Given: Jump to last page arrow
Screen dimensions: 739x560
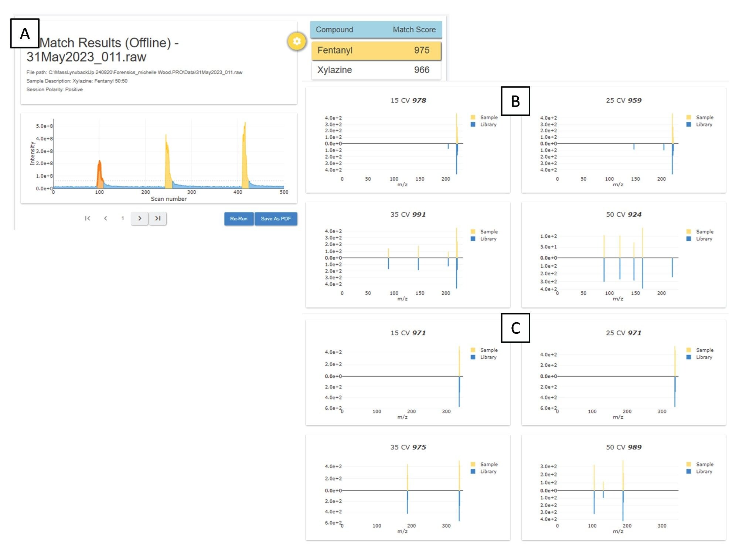Looking at the screenshot, I should (x=158, y=218).
